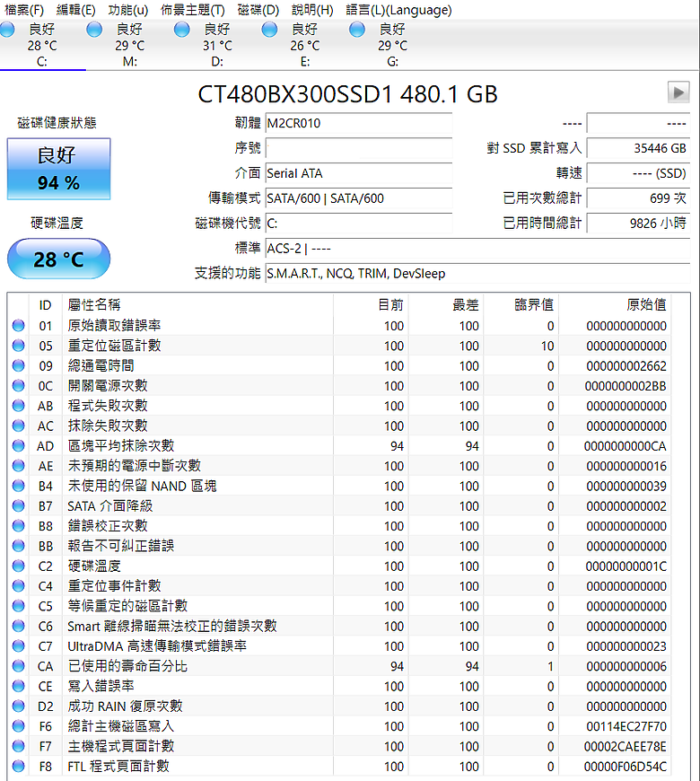Image resolution: width=700 pixels, height=781 pixels.
Task: Open the 佈景主題(T) menu
Action: coord(192,10)
